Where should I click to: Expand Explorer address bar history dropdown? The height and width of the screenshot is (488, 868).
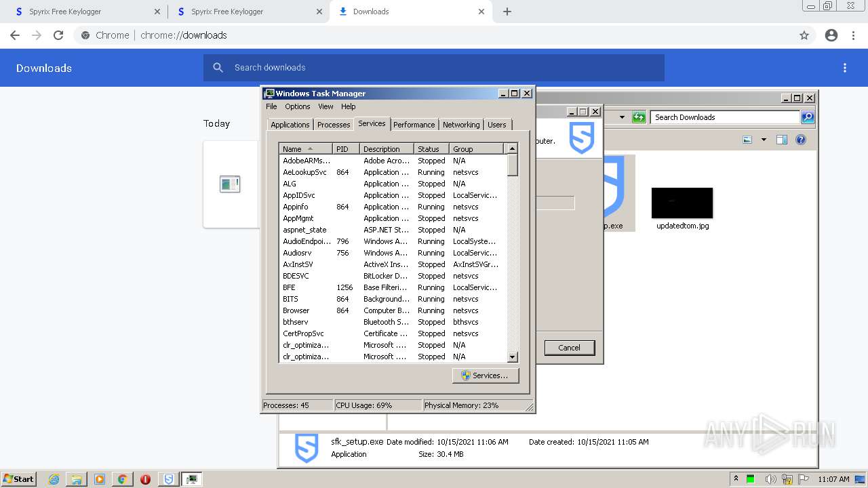point(622,117)
